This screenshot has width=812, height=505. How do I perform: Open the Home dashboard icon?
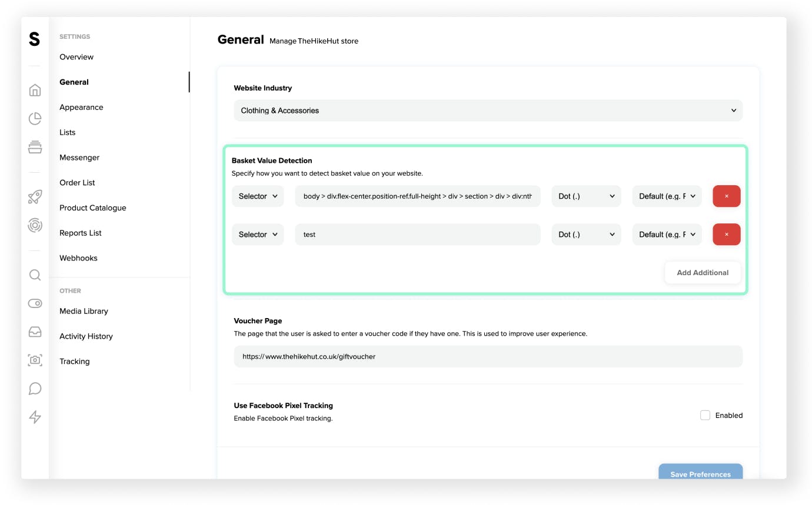click(x=35, y=90)
